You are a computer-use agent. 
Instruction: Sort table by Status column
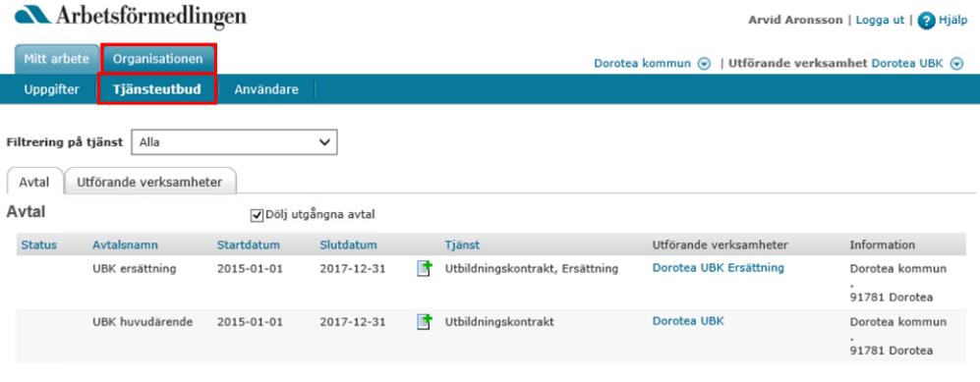(x=38, y=246)
